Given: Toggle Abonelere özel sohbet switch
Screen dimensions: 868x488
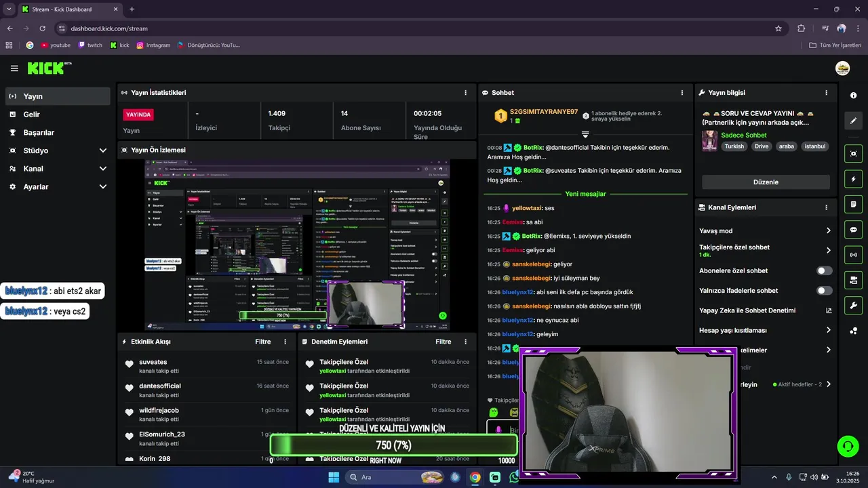Looking at the screenshot, I should click(824, 270).
